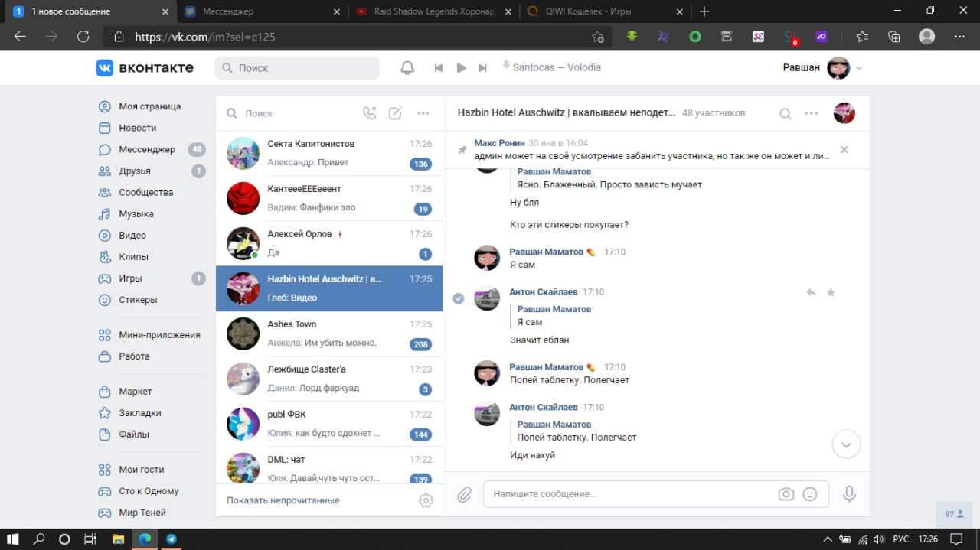Screen dimensions: 980x550
Task: Open emoji and stickers picker
Action: 810,494
